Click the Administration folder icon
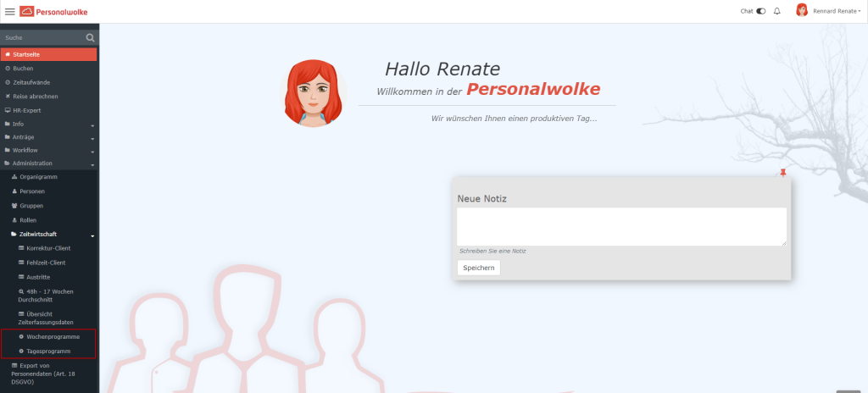The image size is (868, 393). pos(7,163)
